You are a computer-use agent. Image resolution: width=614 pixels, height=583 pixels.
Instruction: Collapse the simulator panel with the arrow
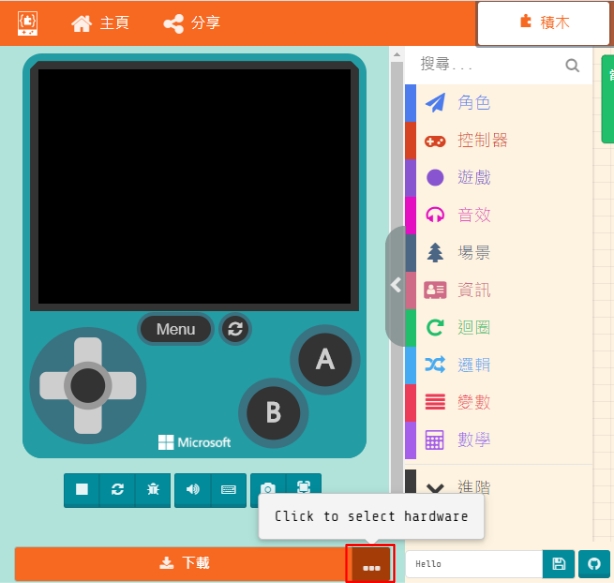click(x=396, y=285)
